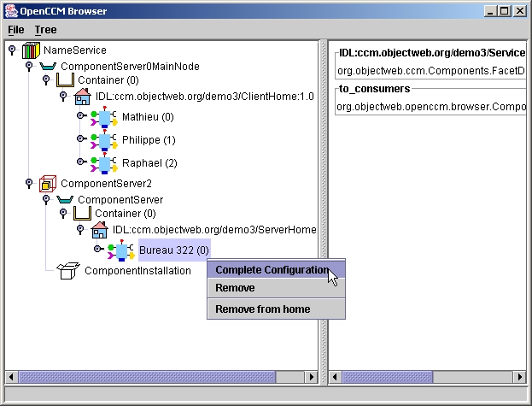This screenshot has width=532, height=406.
Task: Click the details pane horizontal scrollbar thumb
Action: tap(388, 377)
